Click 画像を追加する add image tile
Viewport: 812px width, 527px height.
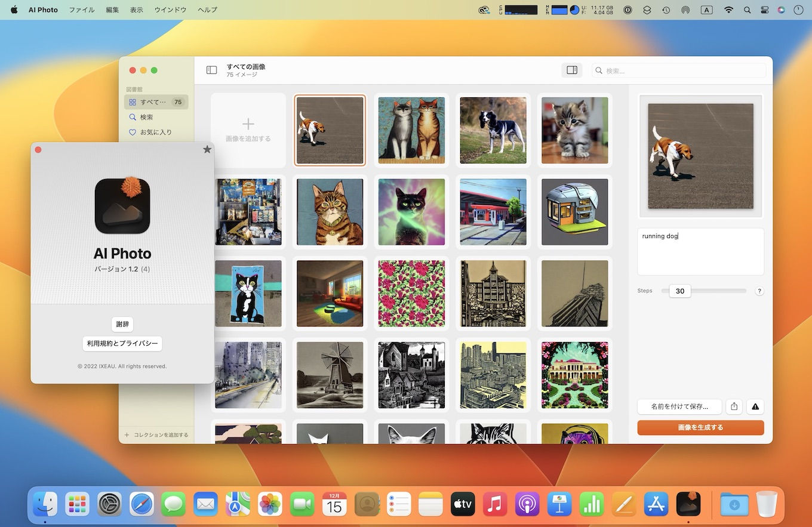pyautogui.click(x=248, y=130)
